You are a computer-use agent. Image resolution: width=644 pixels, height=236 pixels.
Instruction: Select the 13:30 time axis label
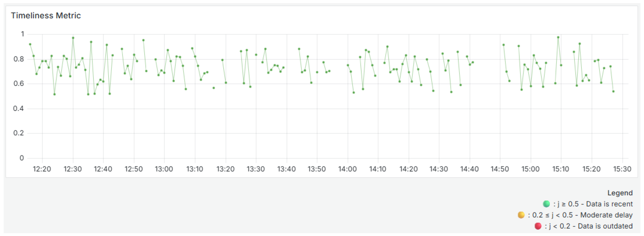(x=256, y=169)
